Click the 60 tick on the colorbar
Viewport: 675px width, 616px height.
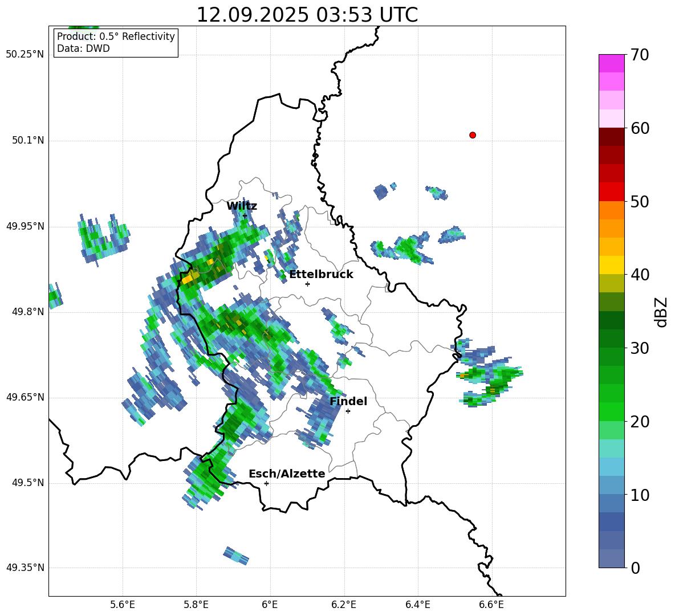click(x=640, y=128)
